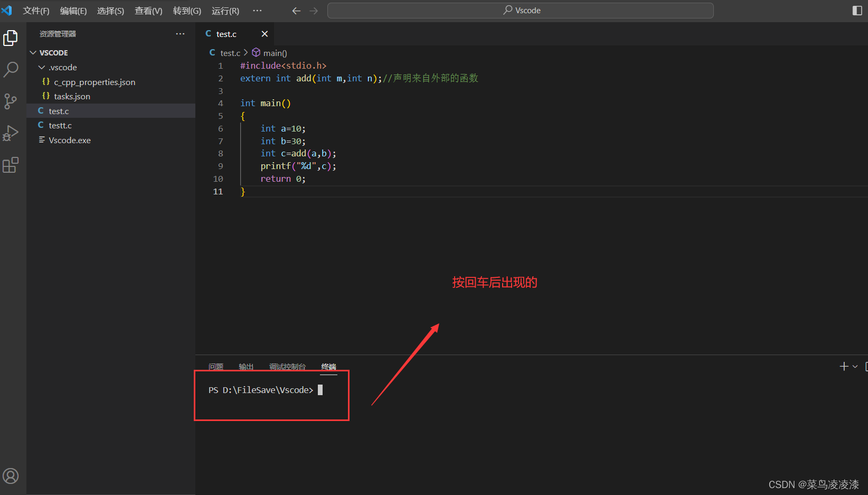Click the 'int main()' code line
Image resolution: width=868 pixels, height=495 pixels.
coord(266,103)
